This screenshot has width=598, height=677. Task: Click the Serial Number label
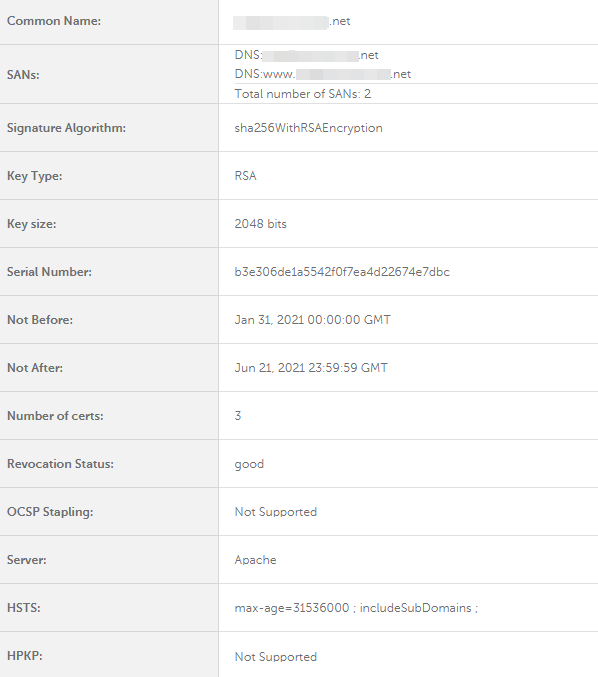click(49, 272)
